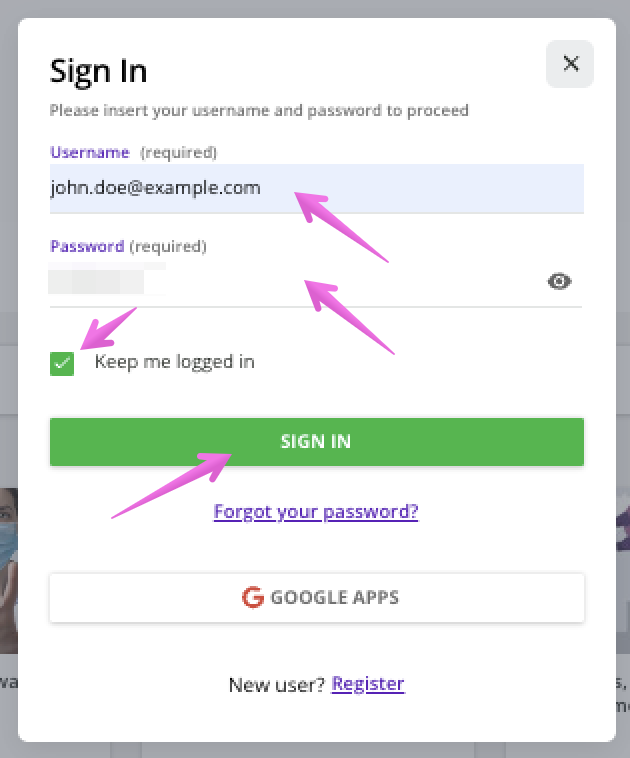Screen dimensions: 630x758
Task: Click the (required) note beside Password
Action: pos(168,246)
